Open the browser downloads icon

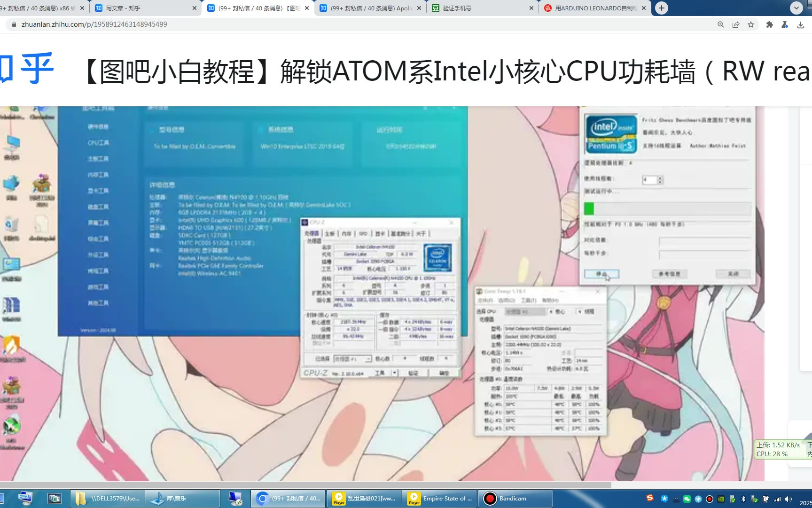(801, 24)
